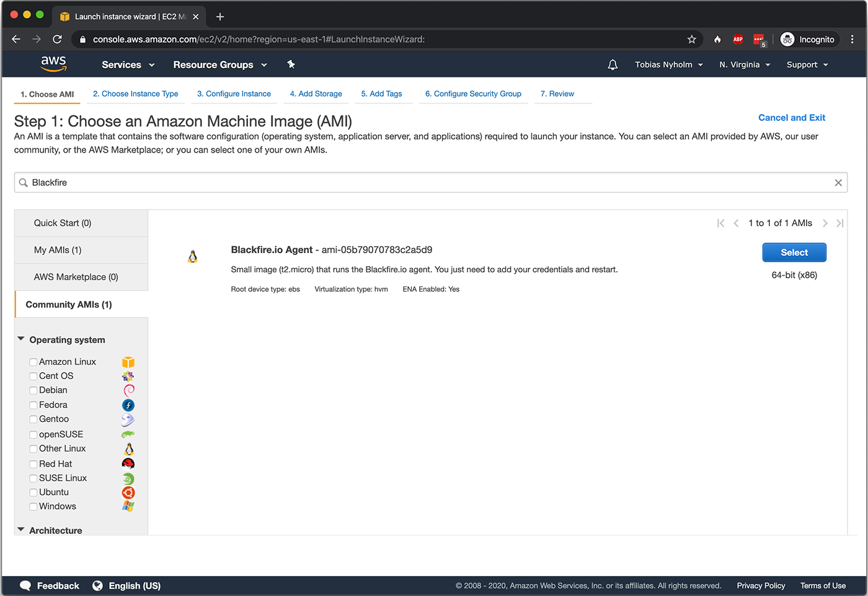Tick the Windows operating system checkbox
Screen dimensions: 868x596
click(x=33, y=507)
